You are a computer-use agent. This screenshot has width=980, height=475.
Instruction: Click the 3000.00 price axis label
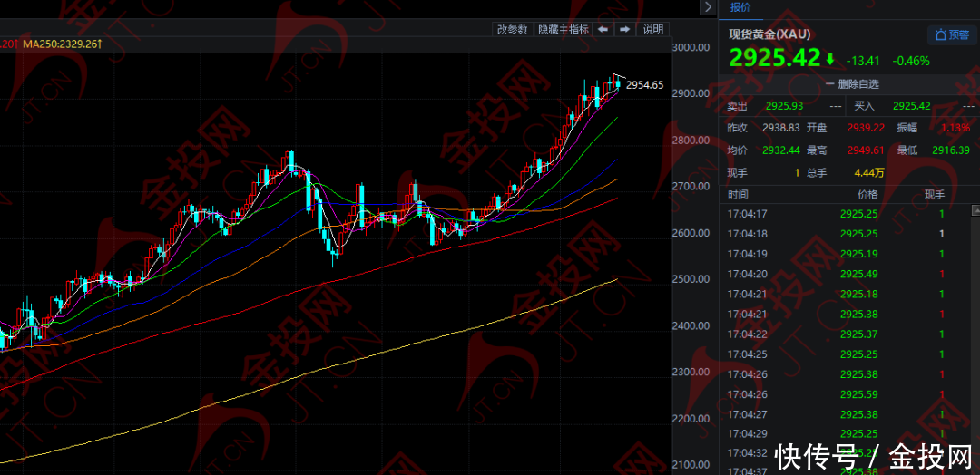[691, 47]
